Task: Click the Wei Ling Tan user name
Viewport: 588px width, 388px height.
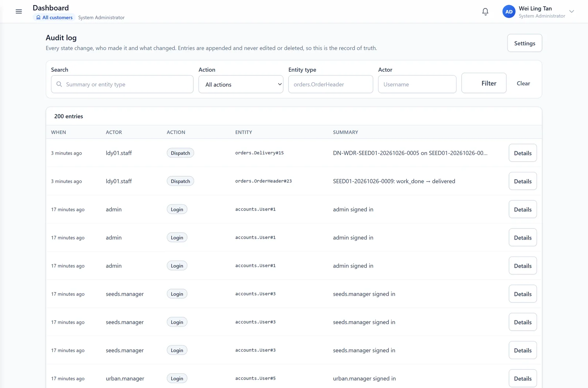Action: (535, 8)
